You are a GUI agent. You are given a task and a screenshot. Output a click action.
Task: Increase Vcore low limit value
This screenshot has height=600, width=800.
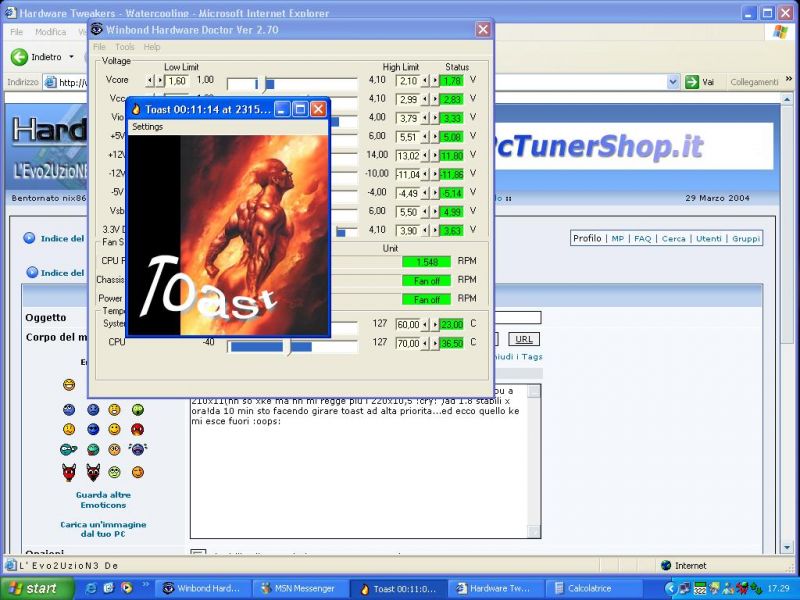[x=160, y=81]
